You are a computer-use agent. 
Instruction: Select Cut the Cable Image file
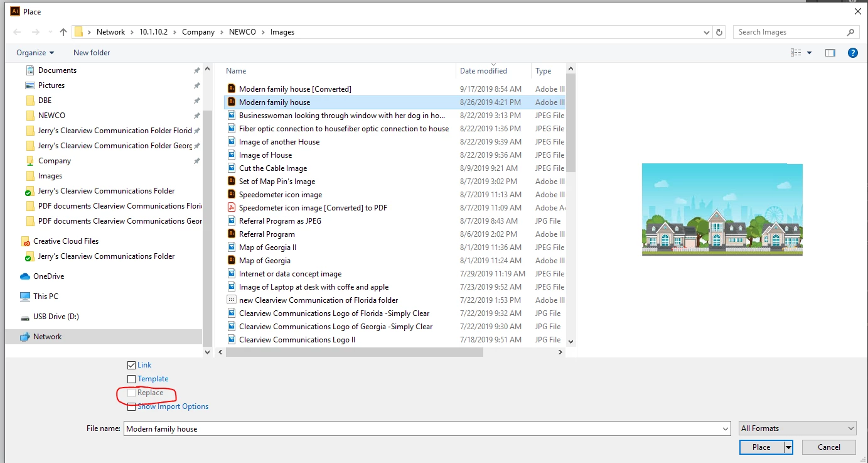point(272,168)
